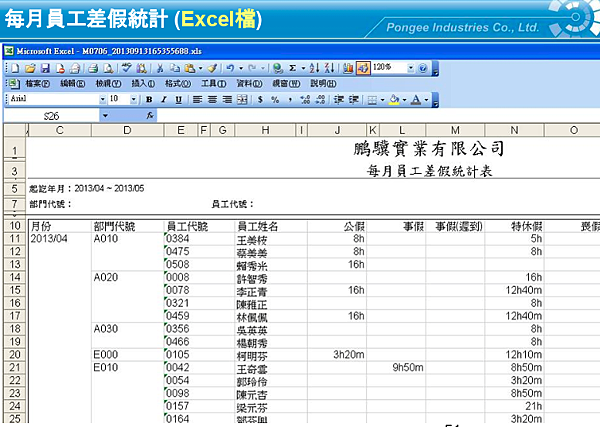Toggle Bold formatting
This screenshot has height=427, width=600.
coord(149,100)
